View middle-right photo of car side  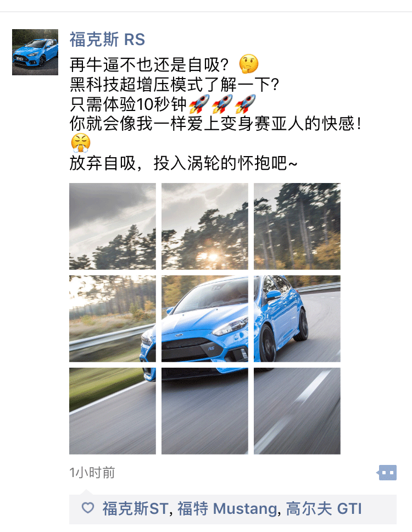point(297,319)
